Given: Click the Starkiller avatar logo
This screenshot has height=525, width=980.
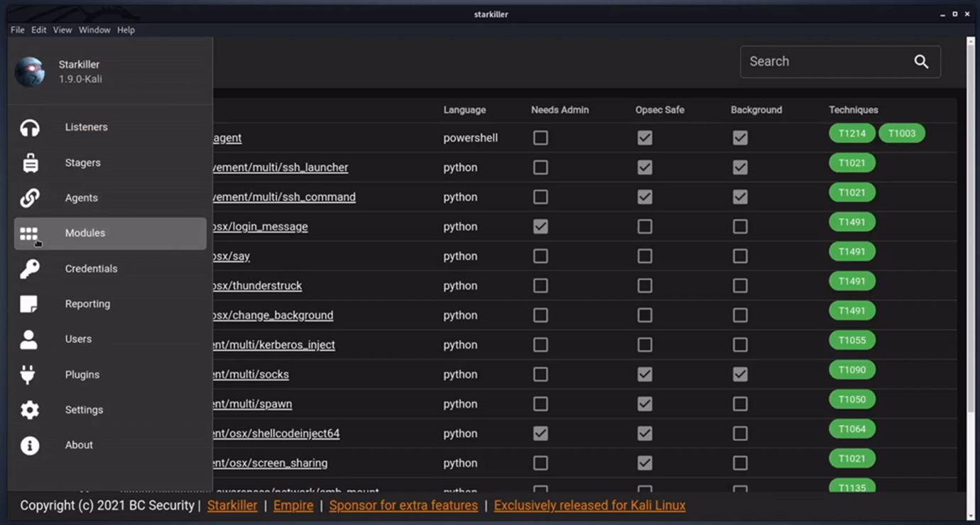Looking at the screenshot, I should coord(30,72).
